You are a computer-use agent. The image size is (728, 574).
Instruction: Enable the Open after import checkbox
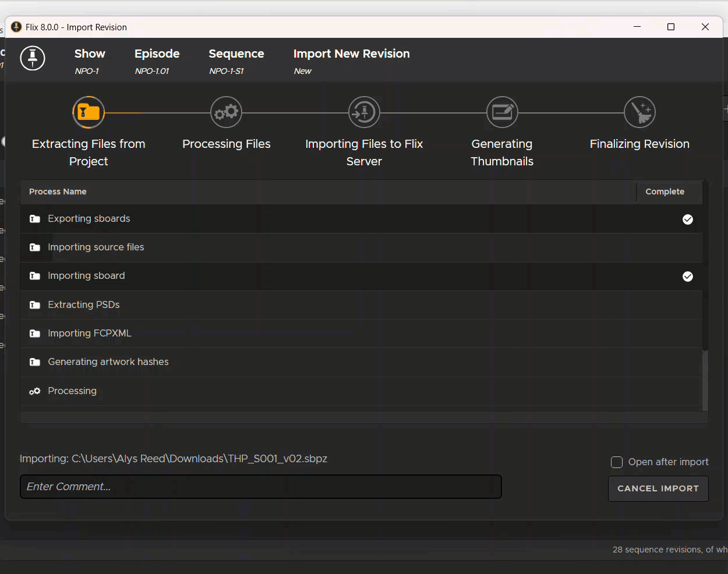tap(617, 462)
